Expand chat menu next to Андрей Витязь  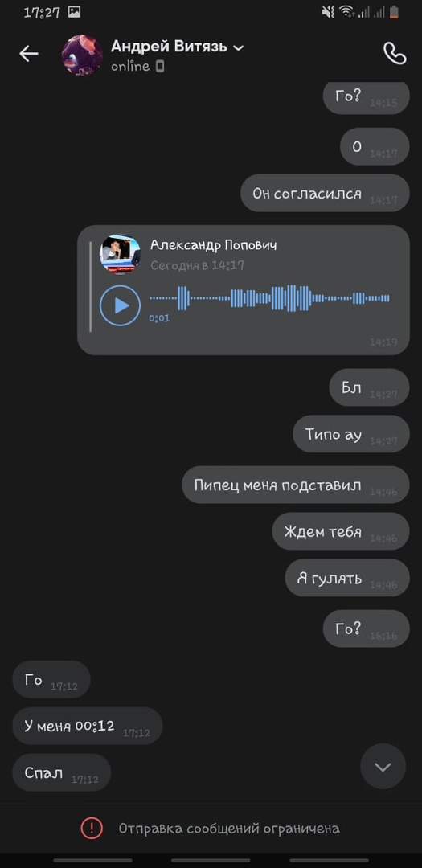(238, 48)
